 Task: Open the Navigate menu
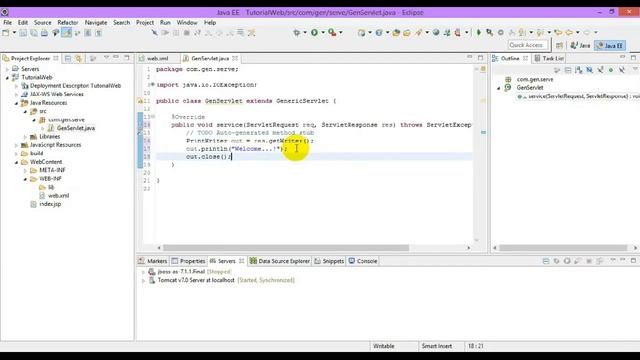pyautogui.click(x=96, y=22)
